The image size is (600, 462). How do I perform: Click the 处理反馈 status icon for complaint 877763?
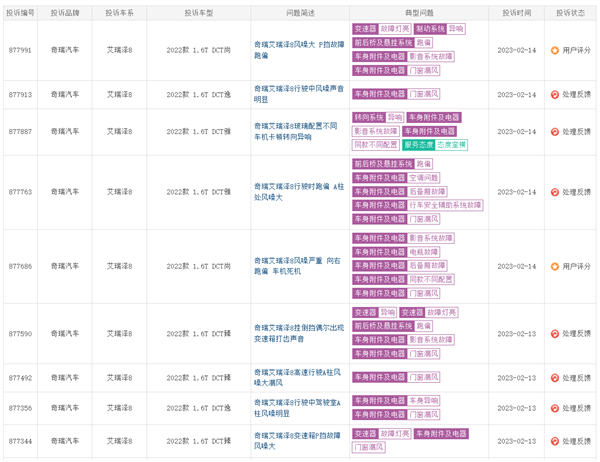pyautogui.click(x=554, y=192)
